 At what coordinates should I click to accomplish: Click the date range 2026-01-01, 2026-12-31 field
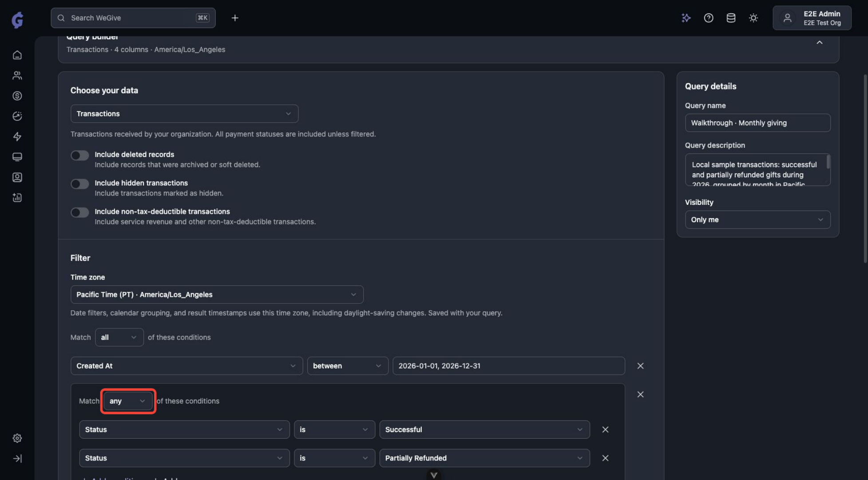(508, 366)
